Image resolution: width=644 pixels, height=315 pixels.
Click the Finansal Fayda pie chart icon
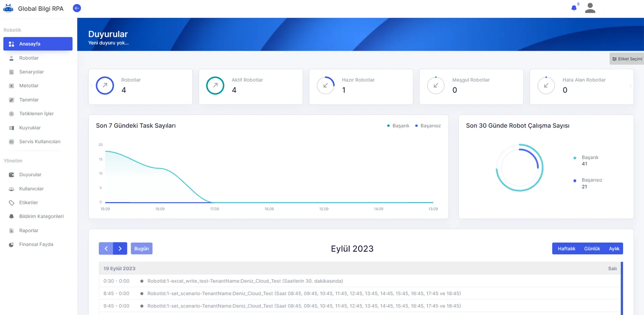11,245
